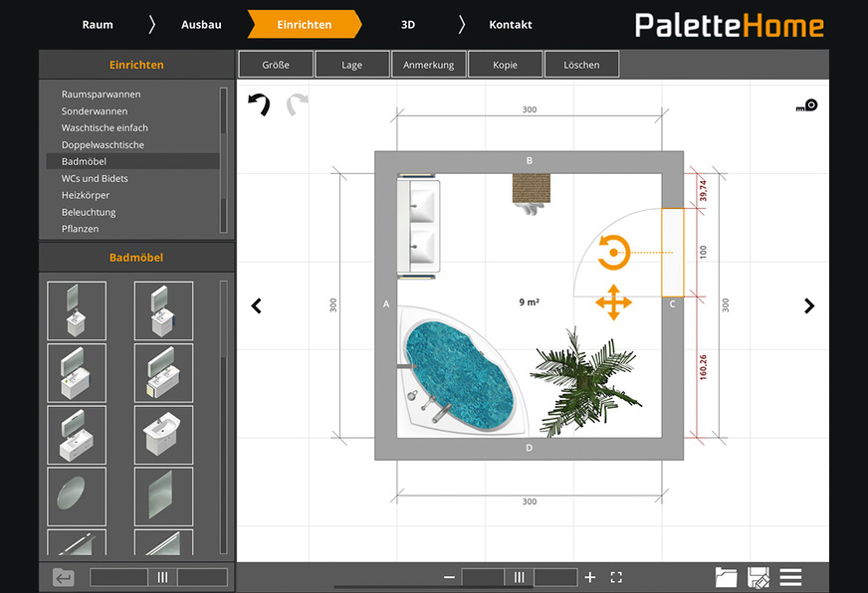Viewport: 868px width, 593px height.
Task: Go to next wall view arrow
Action: click(x=809, y=306)
